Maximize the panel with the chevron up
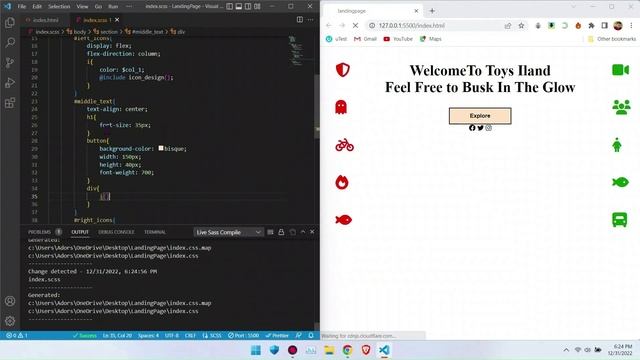Viewport: 640px width, 360px height. tap(303, 232)
